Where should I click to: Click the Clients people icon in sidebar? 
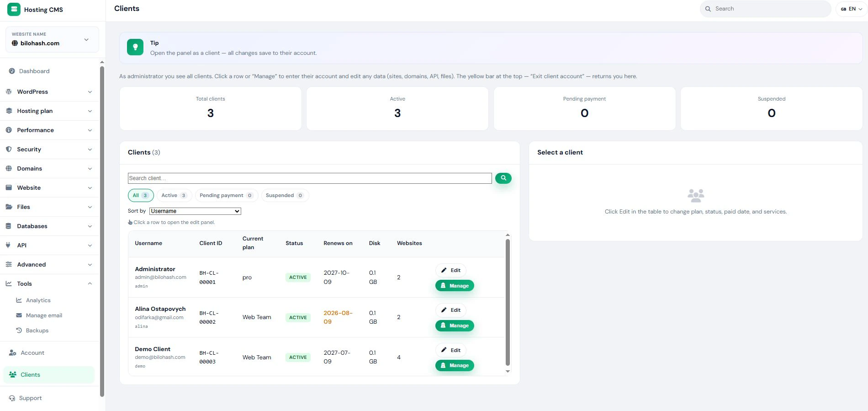click(13, 374)
